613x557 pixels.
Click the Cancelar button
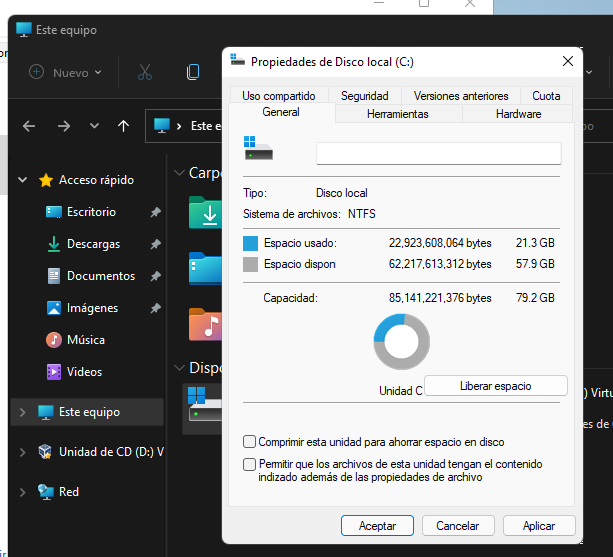pos(458,526)
